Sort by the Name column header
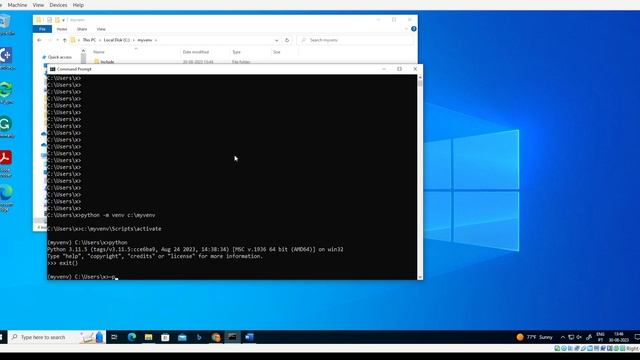 99,52
